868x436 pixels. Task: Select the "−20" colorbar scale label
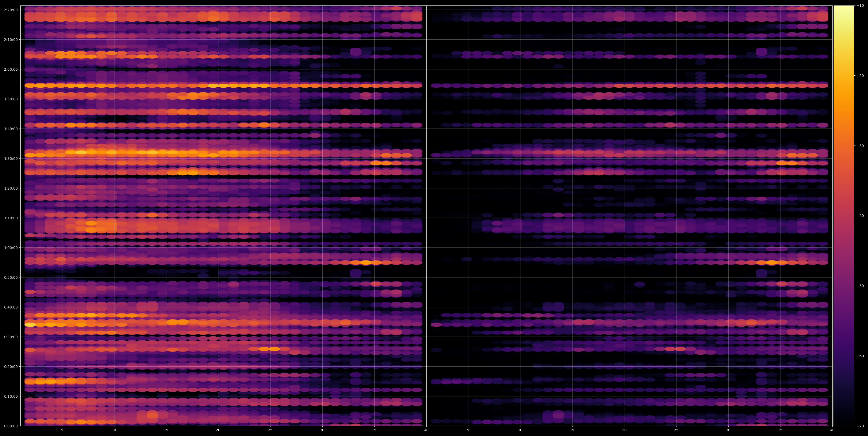(x=860, y=76)
